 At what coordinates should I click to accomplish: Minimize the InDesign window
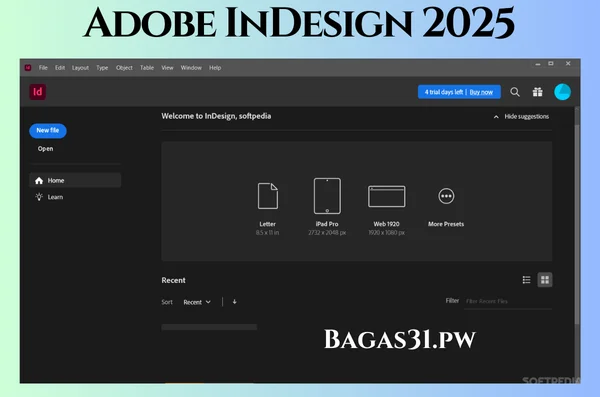pyautogui.click(x=538, y=64)
